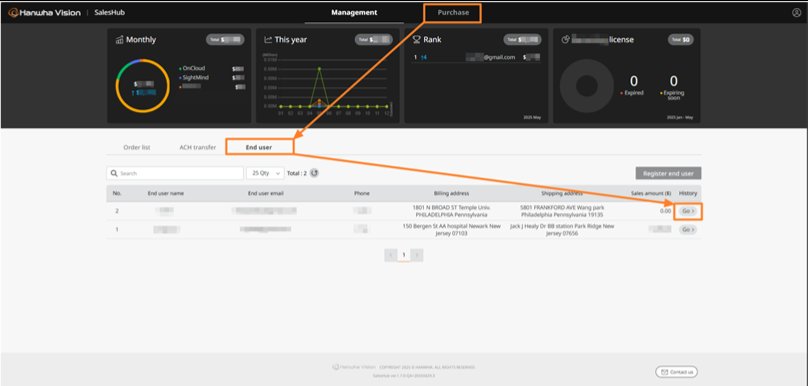Viewport: 808px width, 386px height.
Task: Click the end user Search field
Action: [175, 173]
